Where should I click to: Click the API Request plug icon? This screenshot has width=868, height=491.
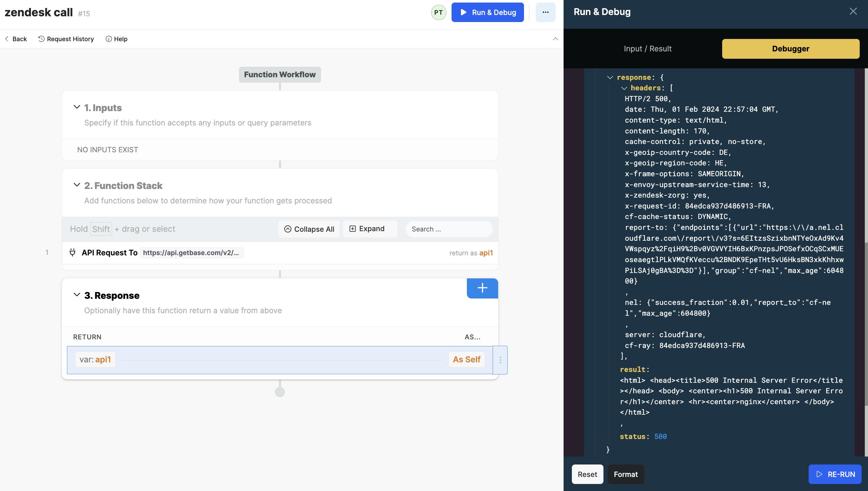[72, 253]
